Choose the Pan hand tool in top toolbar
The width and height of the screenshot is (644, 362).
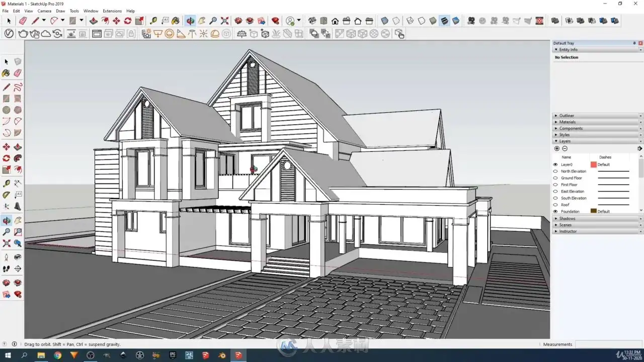[202, 21]
